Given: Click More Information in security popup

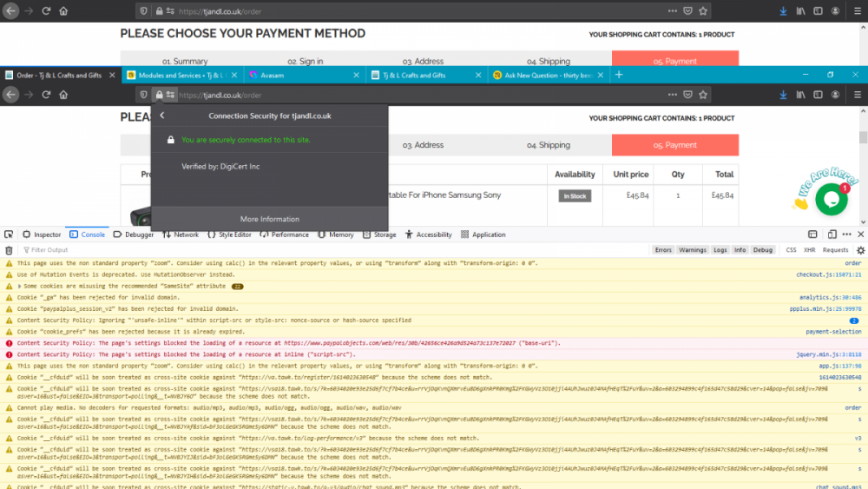Looking at the screenshot, I should pyautogui.click(x=269, y=219).
